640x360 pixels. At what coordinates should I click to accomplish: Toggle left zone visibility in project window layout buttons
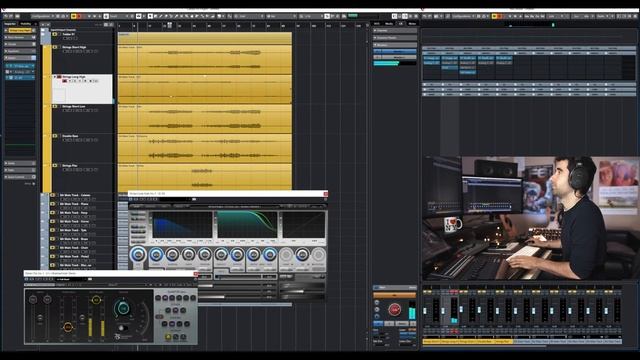click(394, 16)
